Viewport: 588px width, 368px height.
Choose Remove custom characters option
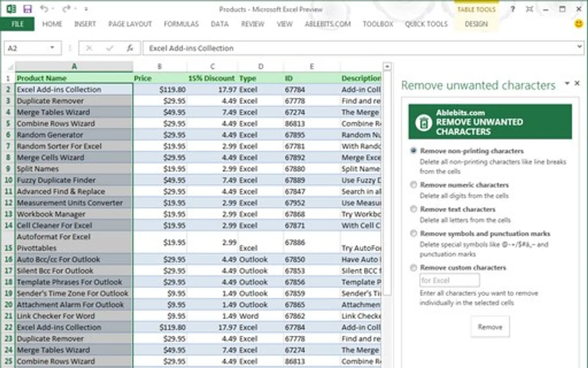pos(413,268)
